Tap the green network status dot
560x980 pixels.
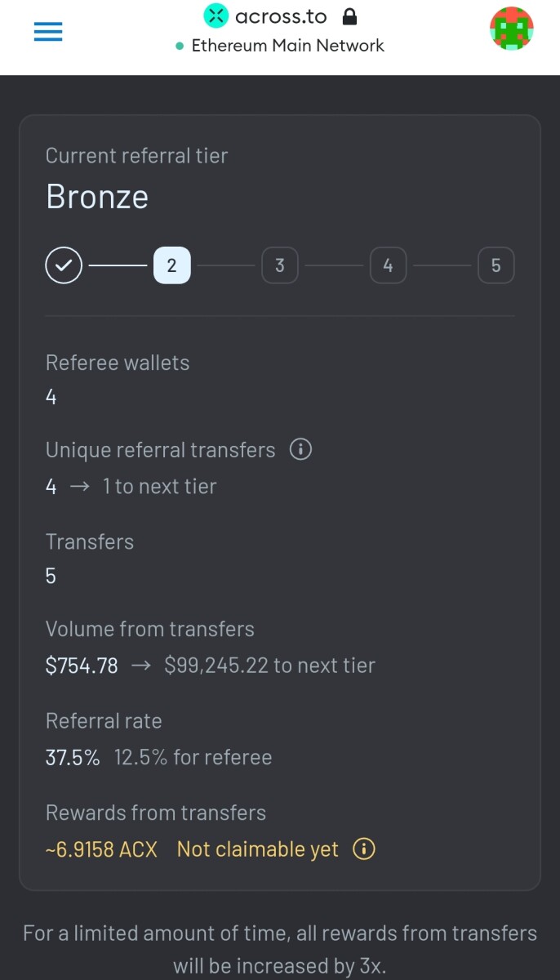[x=180, y=46]
